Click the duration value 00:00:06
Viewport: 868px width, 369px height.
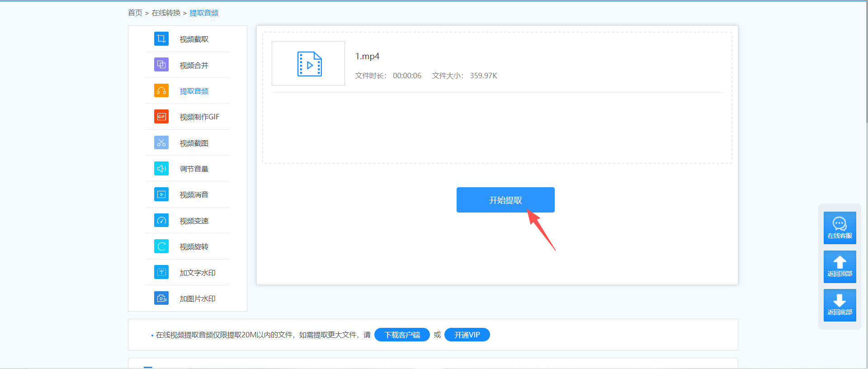tap(407, 76)
